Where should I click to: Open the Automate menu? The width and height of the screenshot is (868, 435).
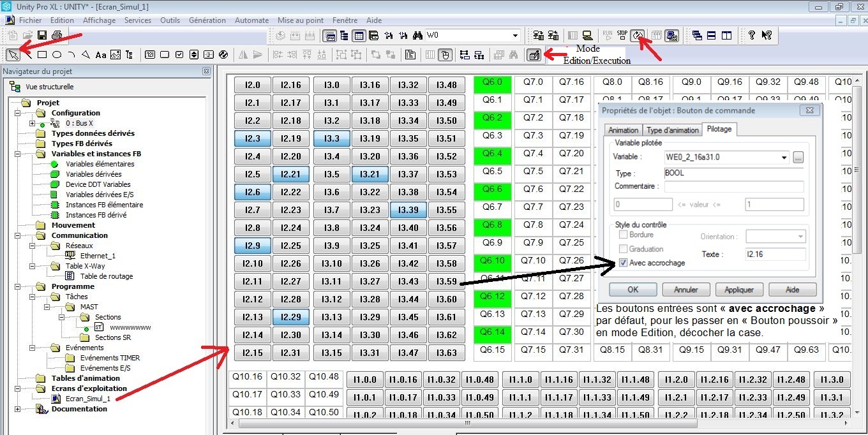coord(251,20)
